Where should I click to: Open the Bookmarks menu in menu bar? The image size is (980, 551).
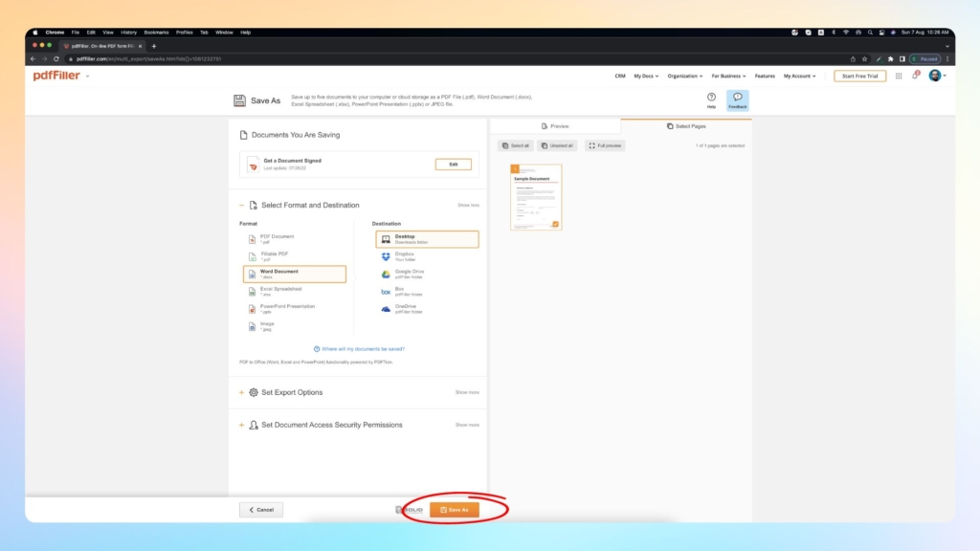pos(156,33)
